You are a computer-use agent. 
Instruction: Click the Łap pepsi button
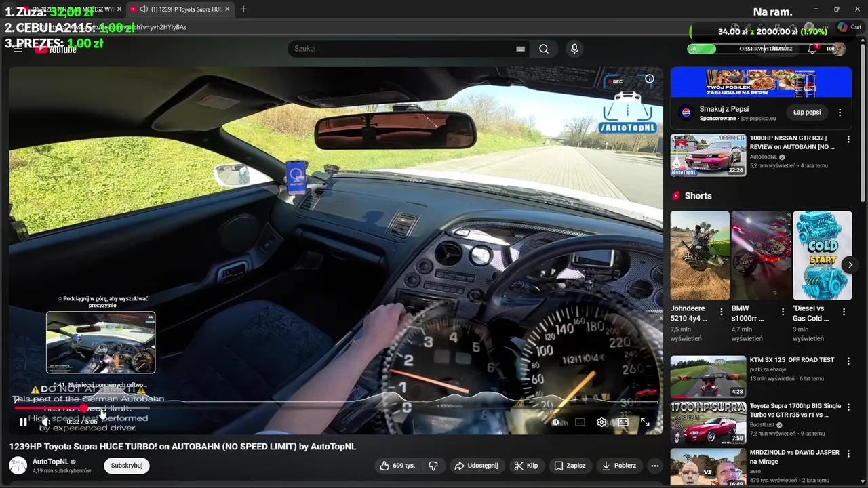tap(807, 113)
